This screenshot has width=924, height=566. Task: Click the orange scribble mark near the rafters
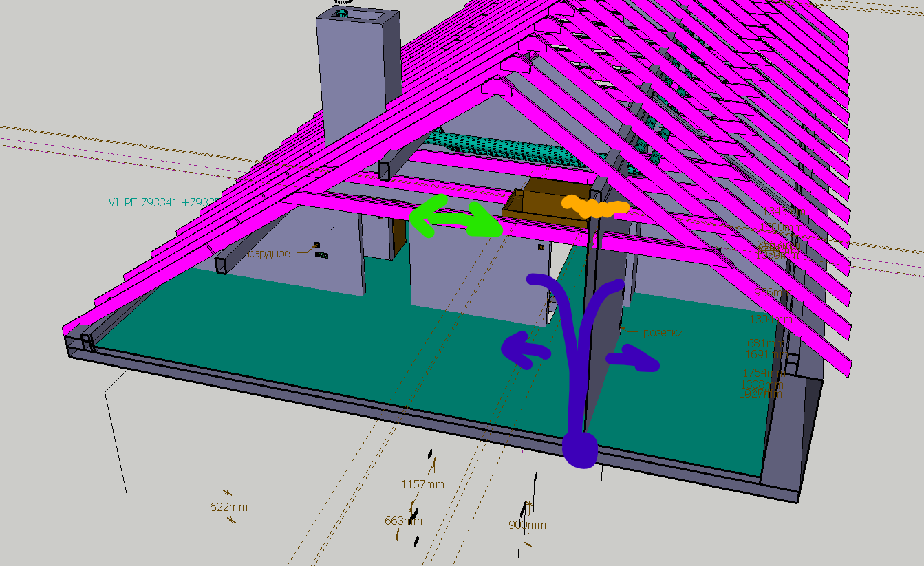pyautogui.click(x=595, y=206)
